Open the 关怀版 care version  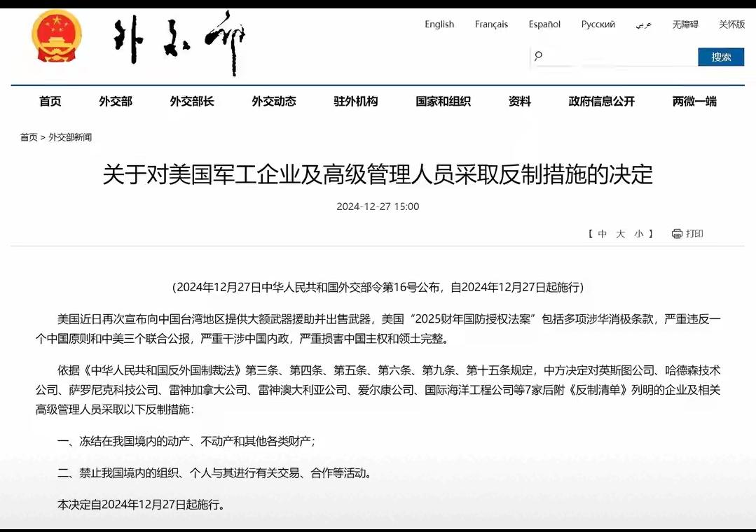pos(732,24)
